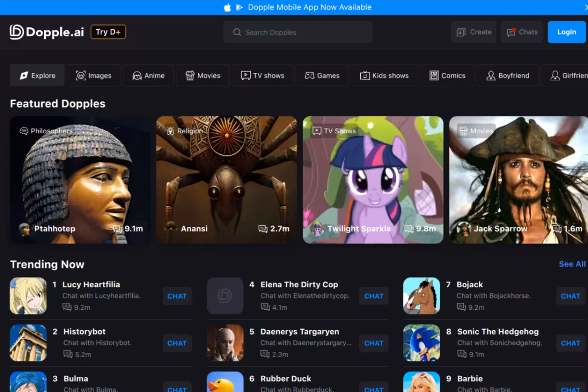Open the Twilight Sparkle featured card
The image size is (588, 392).
373,180
